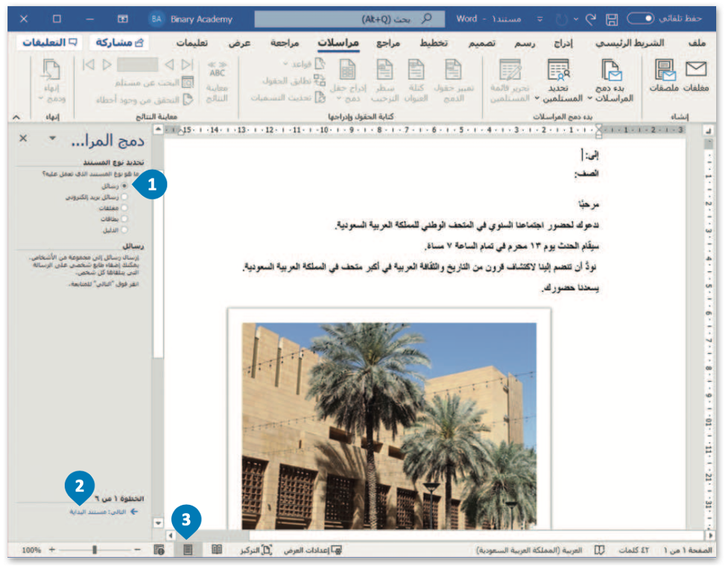Click Check for Errors (التحقق من وجود أخطاء)
The image size is (728, 566).
coord(145,99)
